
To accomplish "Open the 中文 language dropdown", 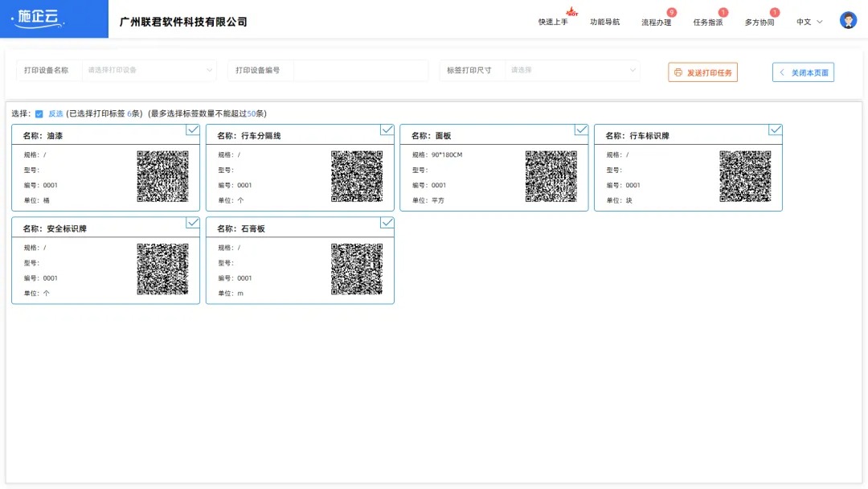I will pos(808,20).
